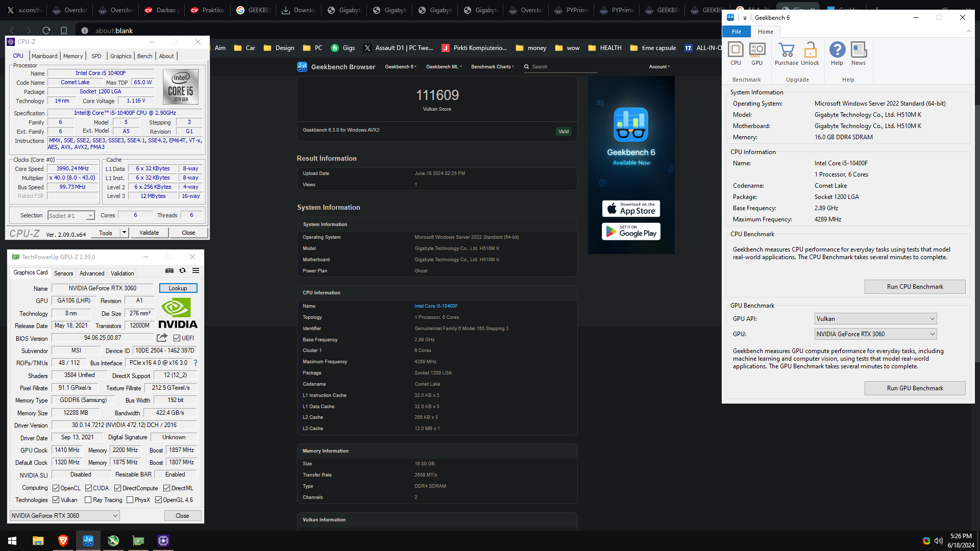Toggle the CUDA checkbox in GPU-Z
This screenshot has width=980, height=551.
pos(88,488)
